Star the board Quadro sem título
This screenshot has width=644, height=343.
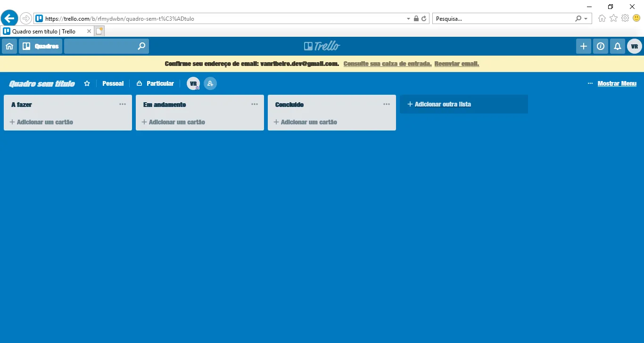point(87,83)
